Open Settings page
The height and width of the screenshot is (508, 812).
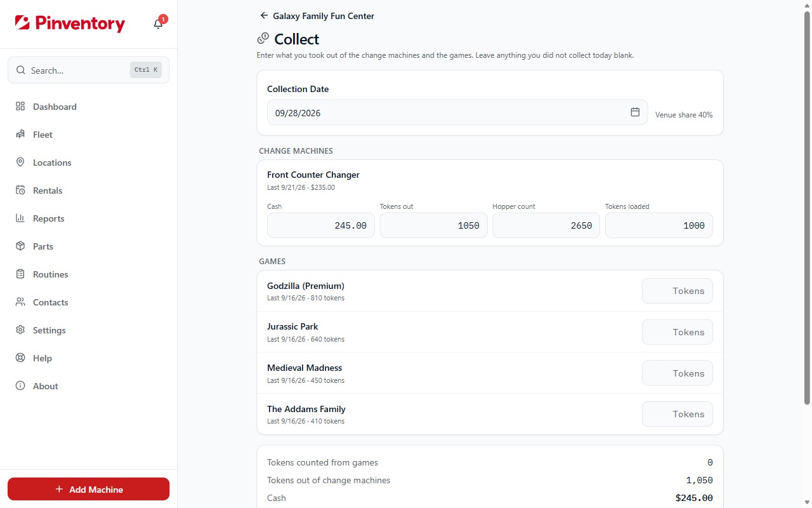(x=88, y=330)
